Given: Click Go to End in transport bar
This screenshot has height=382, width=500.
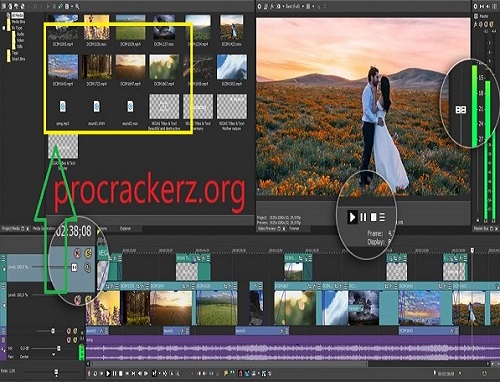Looking at the screenshot, I should coord(134,374).
